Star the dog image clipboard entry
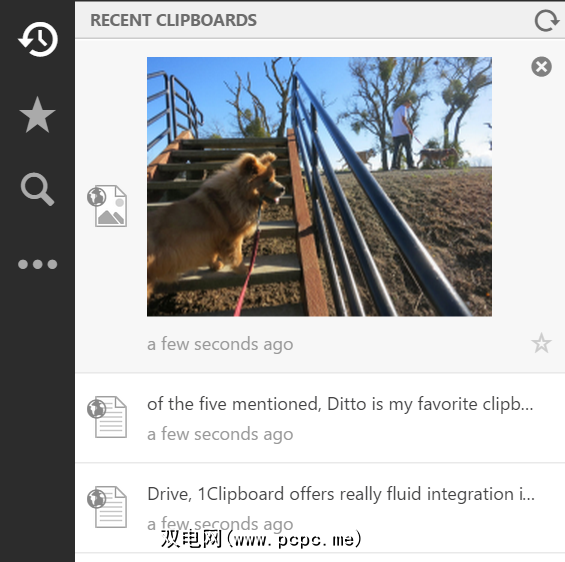This screenshot has width=565, height=562. click(541, 343)
